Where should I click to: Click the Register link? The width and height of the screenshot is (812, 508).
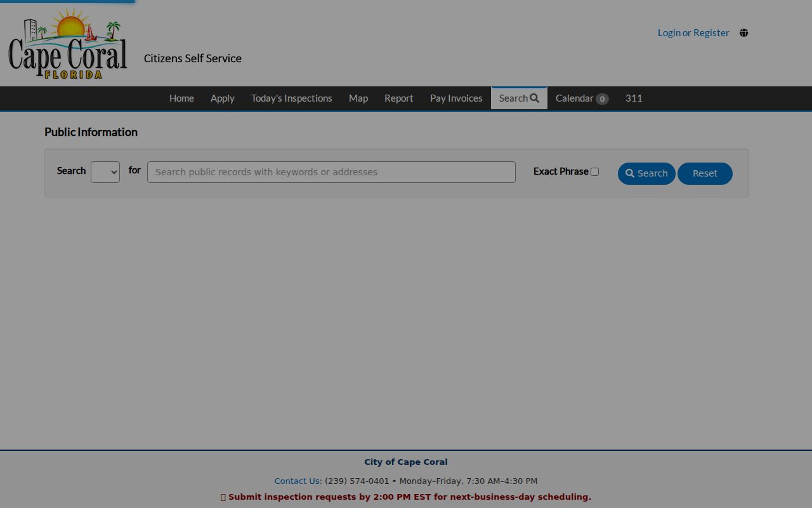coord(711,33)
